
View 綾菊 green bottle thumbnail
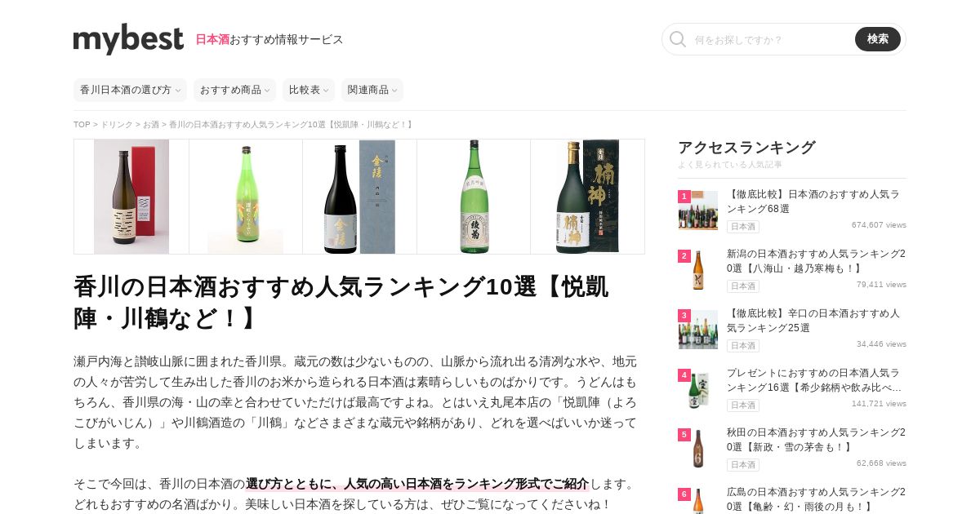tap(474, 197)
